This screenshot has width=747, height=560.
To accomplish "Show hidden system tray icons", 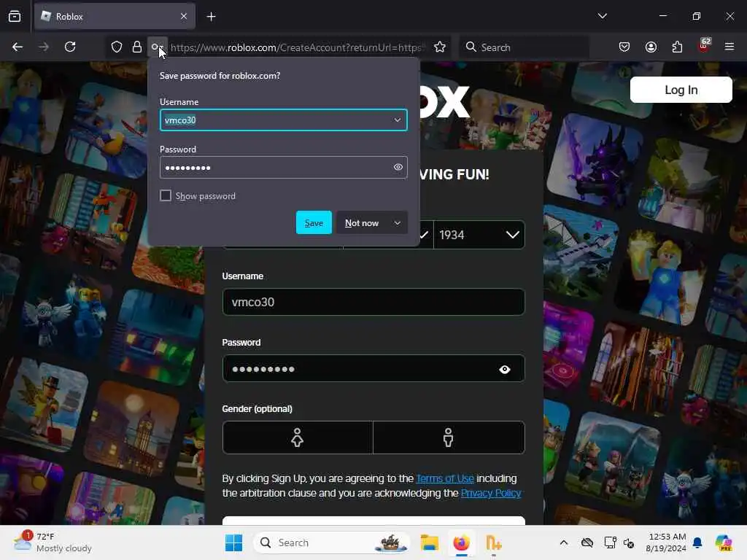I will 564,542.
